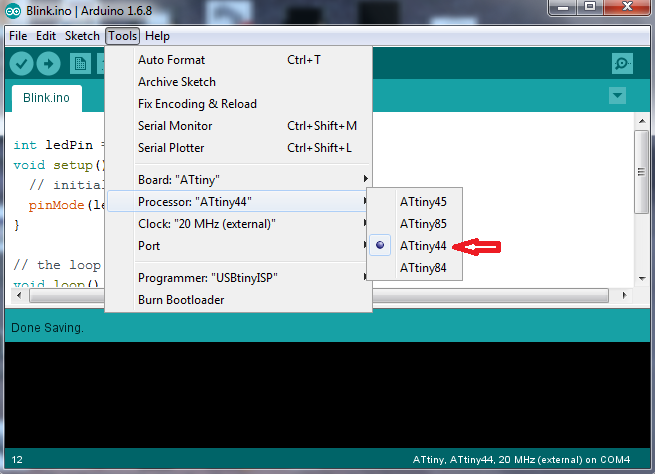This screenshot has width=655, height=474.
Task: Expand the Port submenu
Action: click(239, 246)
